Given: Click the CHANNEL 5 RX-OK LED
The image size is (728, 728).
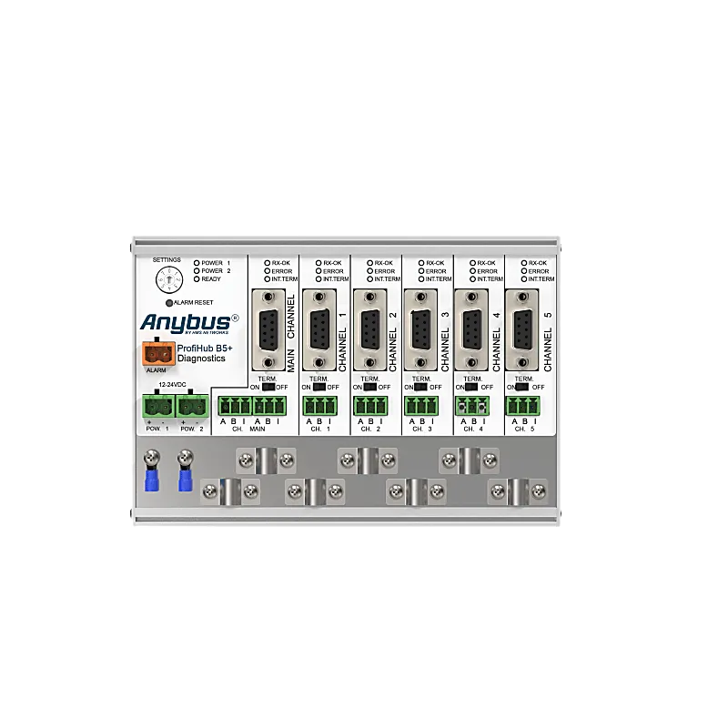Looking at the screenshot, I should pos(524,263).
